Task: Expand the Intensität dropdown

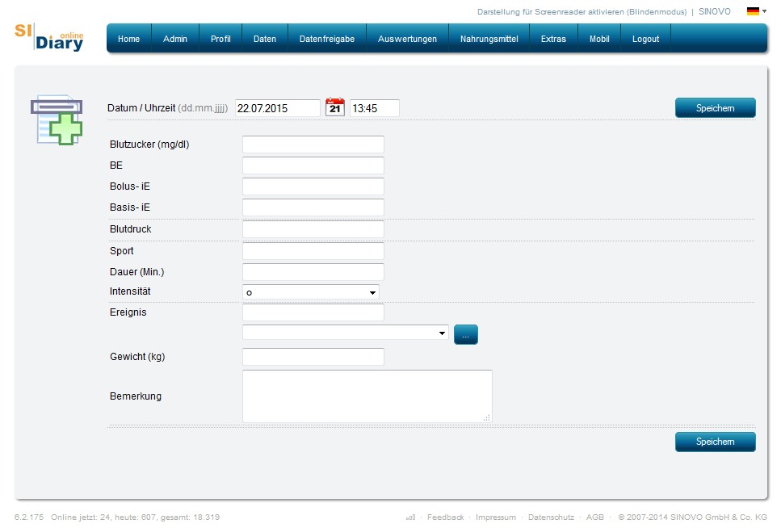Action: 311,292
